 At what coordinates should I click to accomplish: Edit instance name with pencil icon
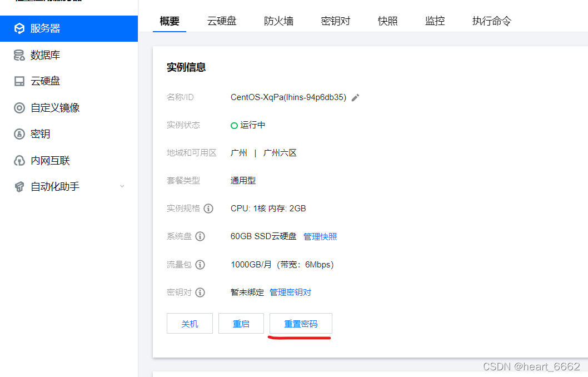[356, 97]
